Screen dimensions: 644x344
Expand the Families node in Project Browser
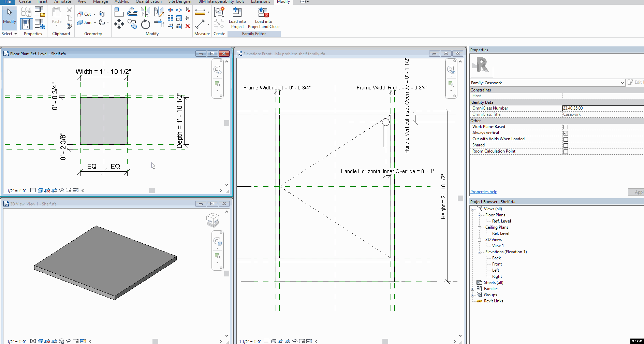pos(473,288)
